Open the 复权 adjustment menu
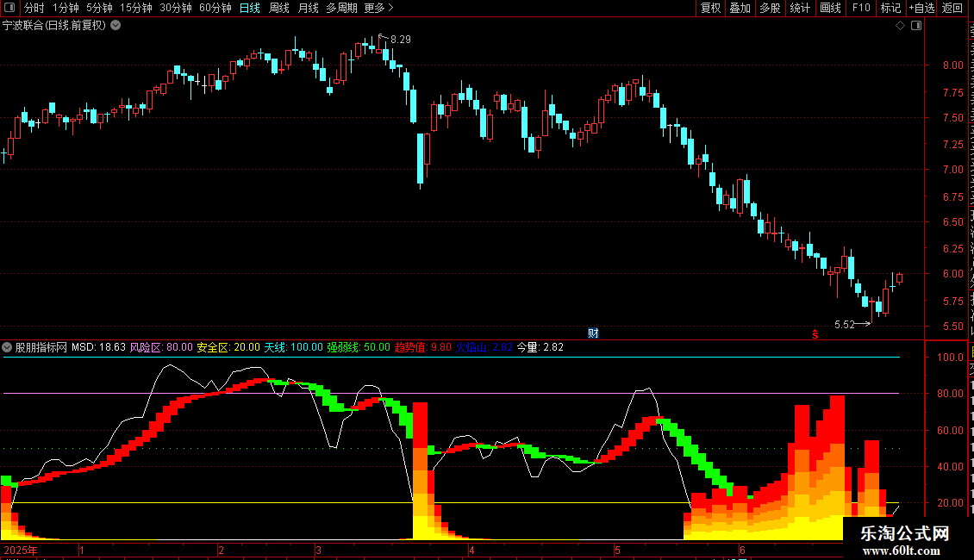Screen dimensions: 974x560 (710, 8)
